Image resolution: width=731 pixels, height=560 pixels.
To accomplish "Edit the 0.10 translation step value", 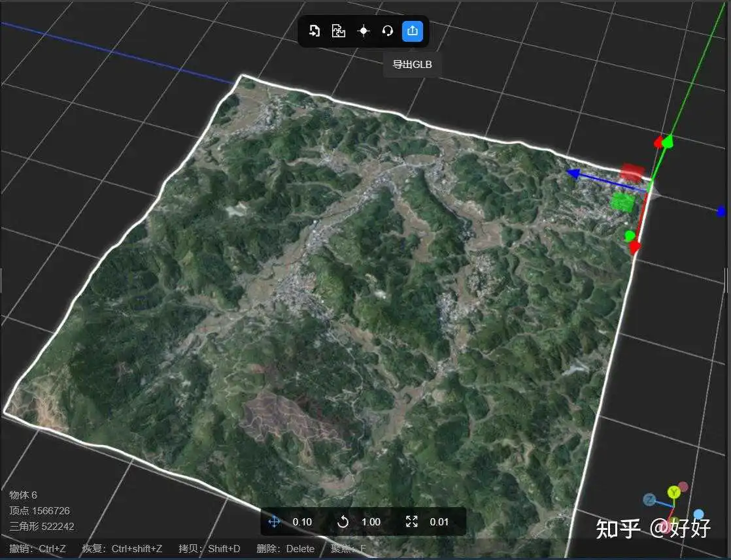I will pyautogui.click(x=302, y=522).
